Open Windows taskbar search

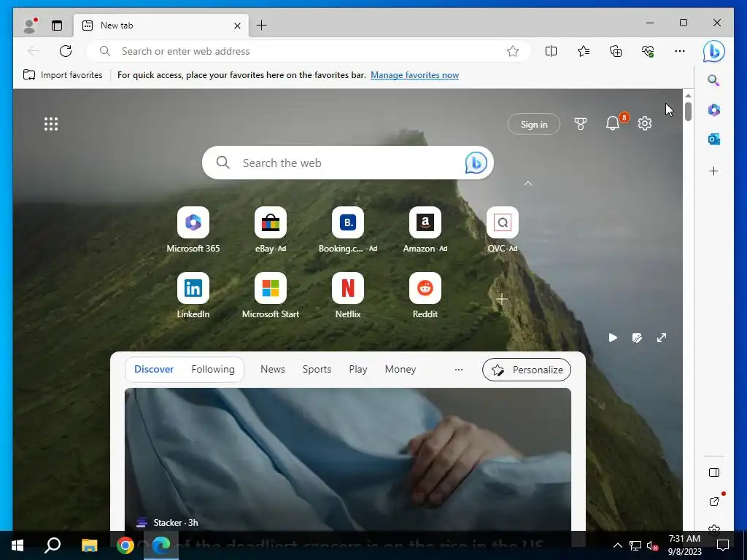[53, 545]
